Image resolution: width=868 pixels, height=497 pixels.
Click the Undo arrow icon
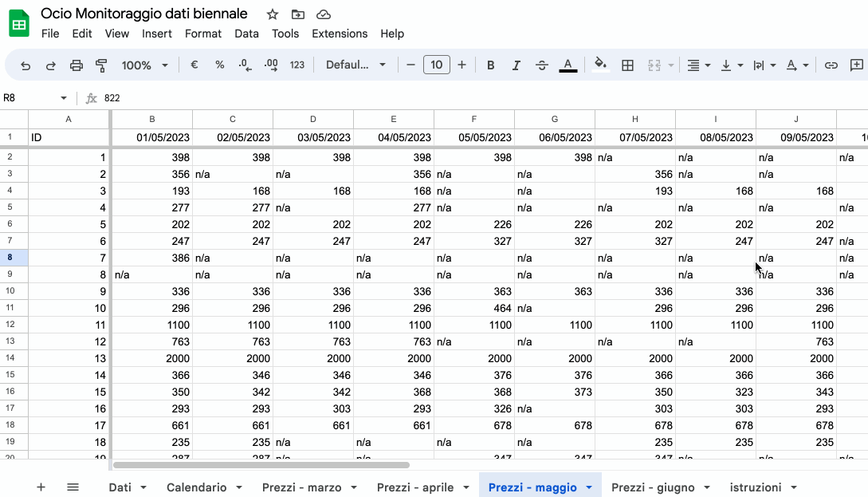(26, 65)
